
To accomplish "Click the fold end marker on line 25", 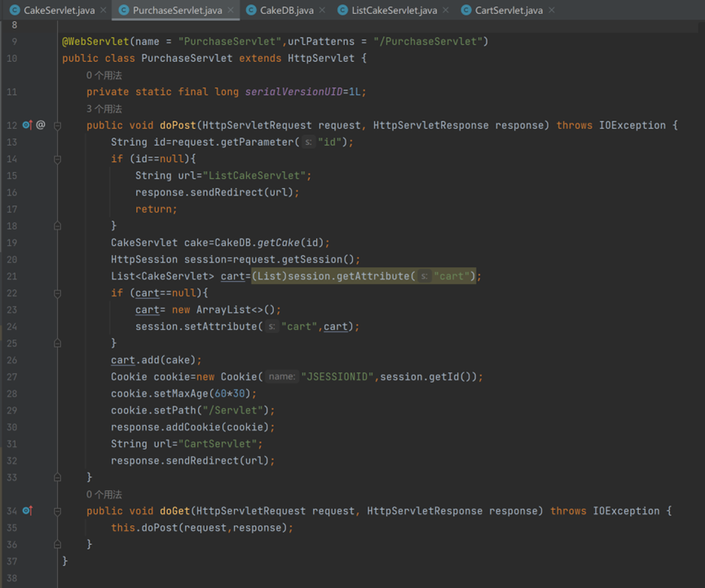I will tap(58, 344).
